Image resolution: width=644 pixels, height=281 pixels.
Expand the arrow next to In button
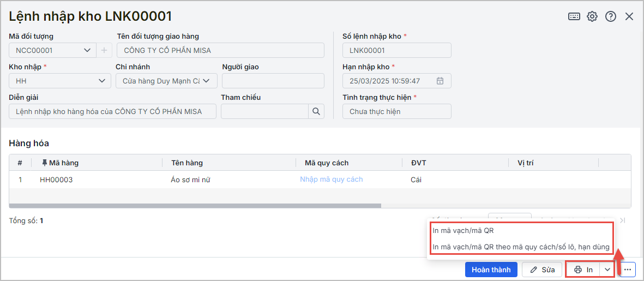click(607, 270)
